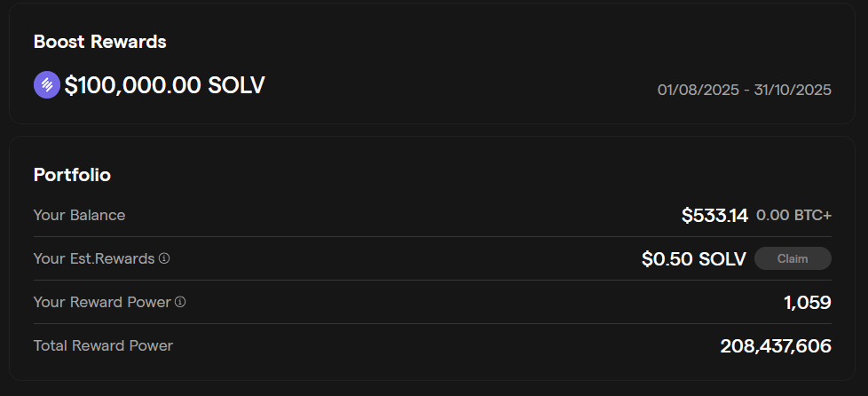
Task: Click the 01/08/2025 - 31/10/2025 date range
Action: point(745,90)
